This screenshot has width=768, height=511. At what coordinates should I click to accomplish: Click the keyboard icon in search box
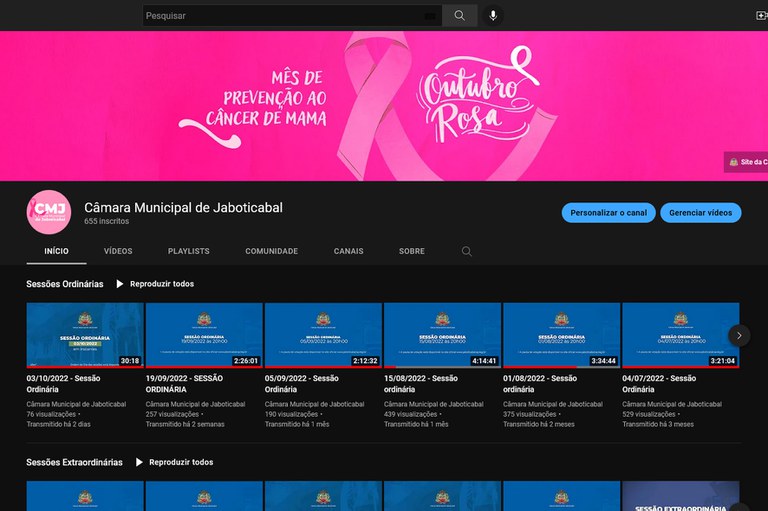(x=430, y=16)
